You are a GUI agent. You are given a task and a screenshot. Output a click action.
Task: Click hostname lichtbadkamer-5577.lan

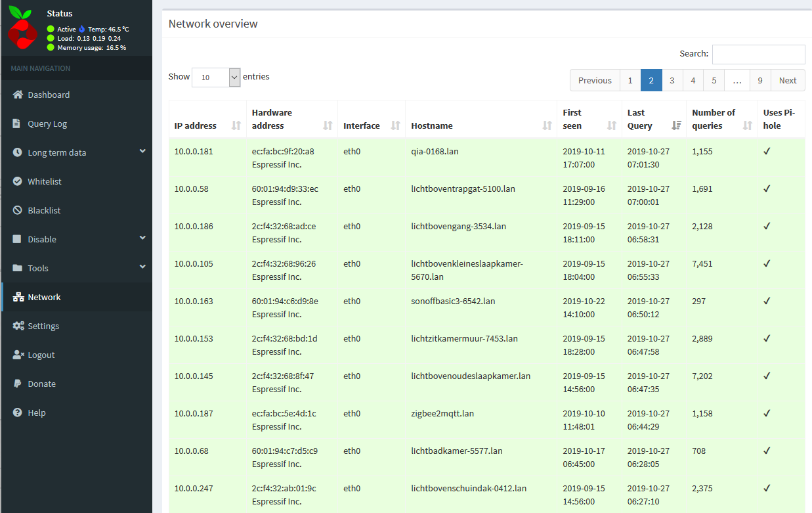pos(457,451)
